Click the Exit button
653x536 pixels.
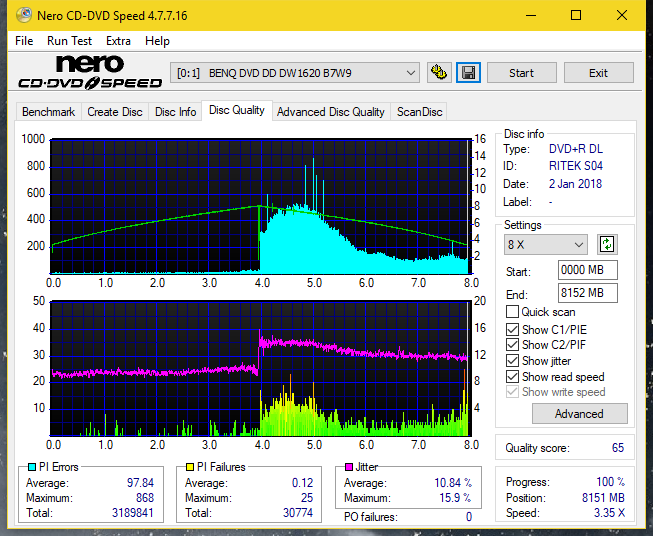click(598, 73)
